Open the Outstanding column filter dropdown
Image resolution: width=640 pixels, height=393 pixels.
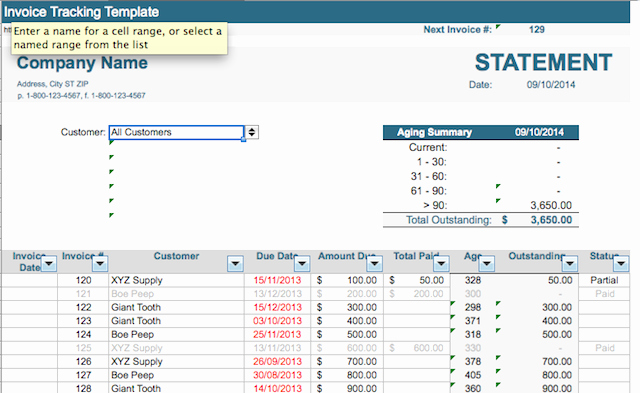[x=570, y=264]
